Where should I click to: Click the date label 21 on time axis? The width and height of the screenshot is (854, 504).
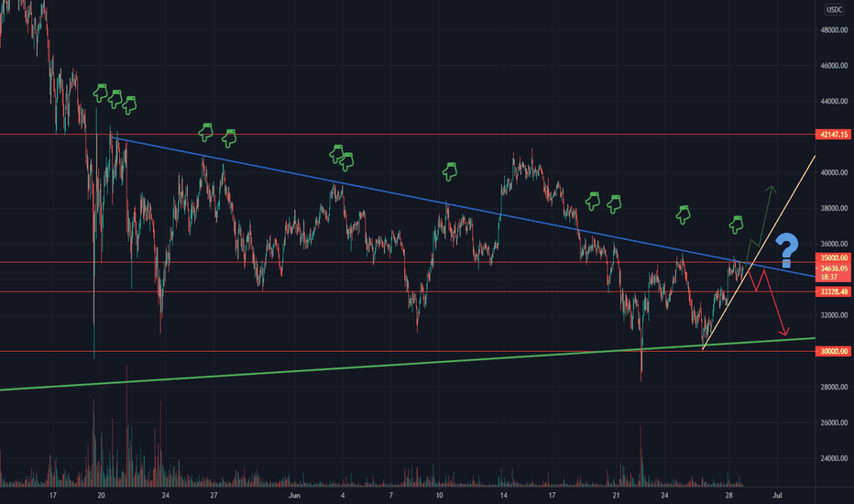pos(616,495)
